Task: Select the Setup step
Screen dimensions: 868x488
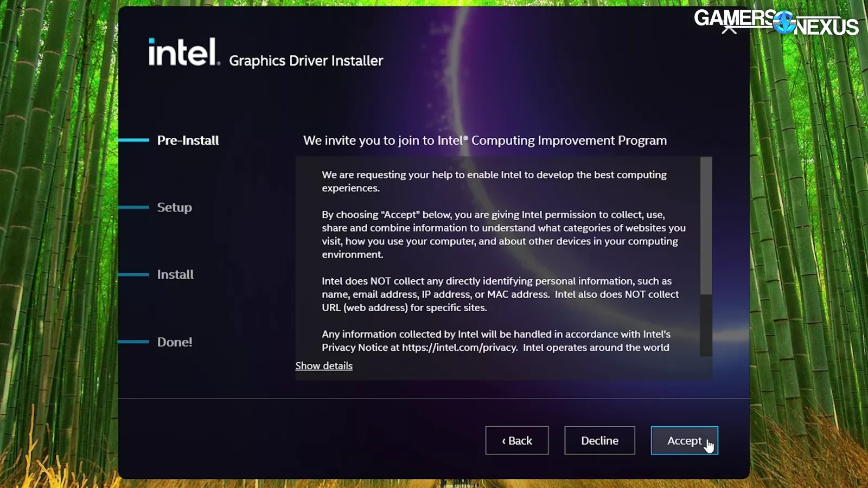Action: click(x=174, y=207)
